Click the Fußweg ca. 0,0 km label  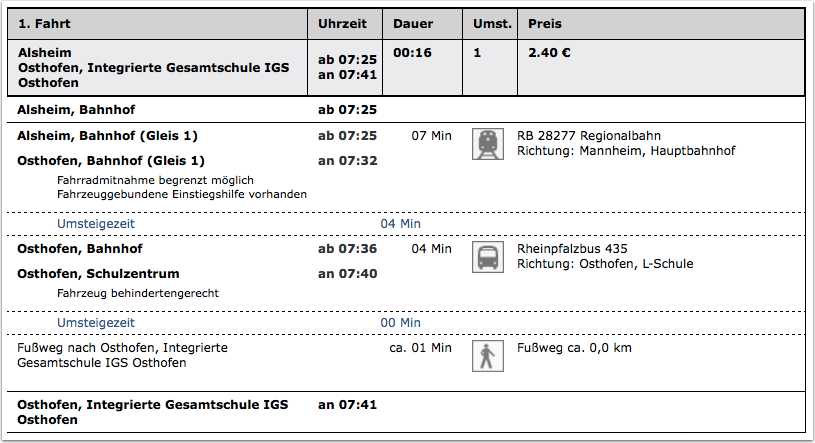pos(574,348)
